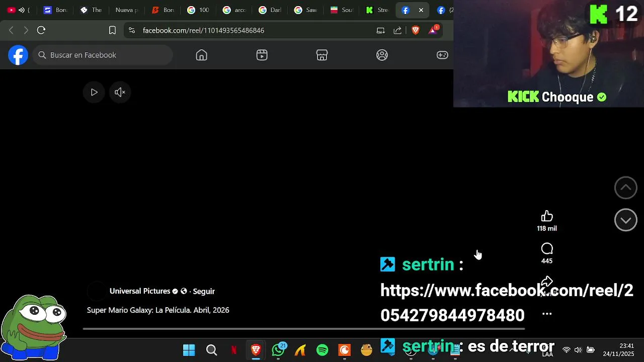Switch to the 'The' tab
This screenshot has height=362, width=644.
pyautogui.click(x=92, y=10)
